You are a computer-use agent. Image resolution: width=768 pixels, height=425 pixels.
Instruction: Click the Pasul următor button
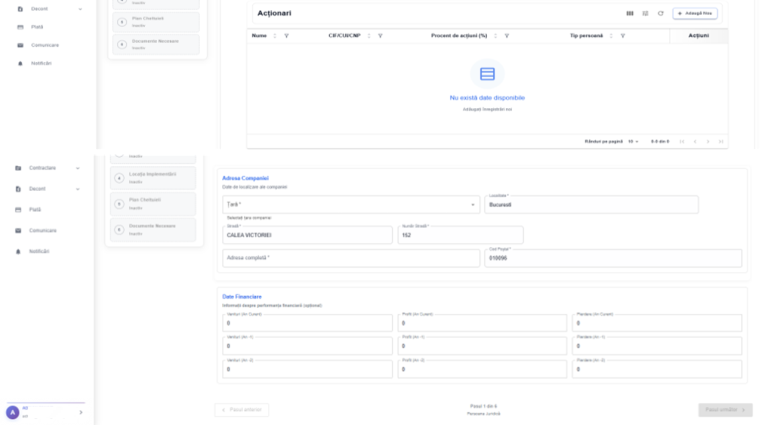[725, 410]
